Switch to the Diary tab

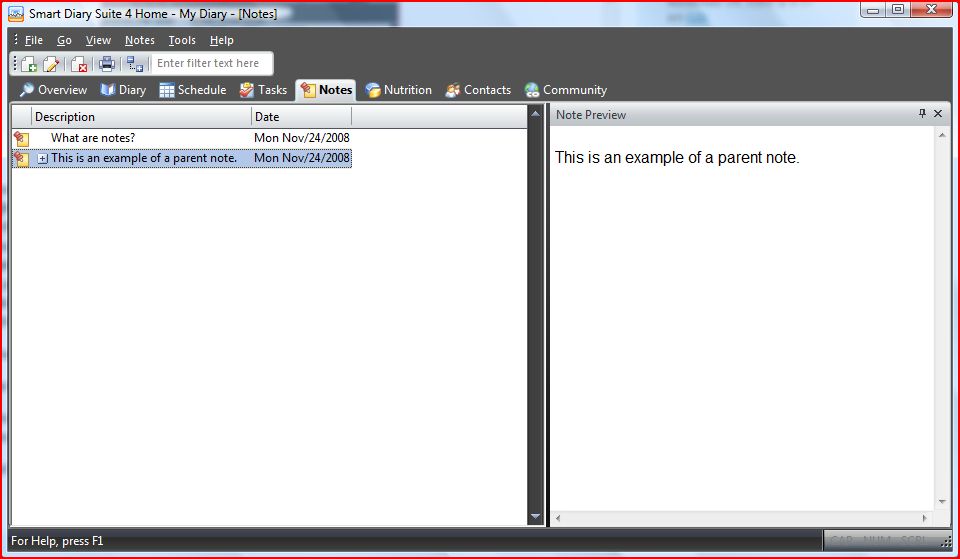[x=123, y=90]
